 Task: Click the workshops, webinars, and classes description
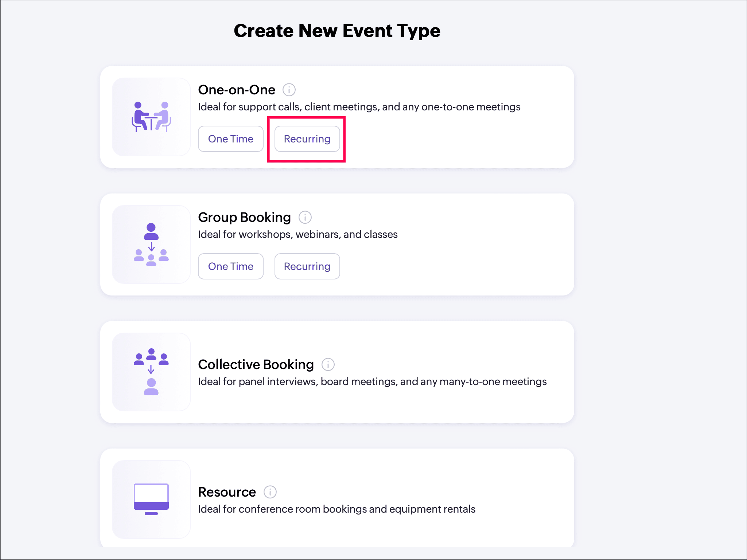tap(297, 235)
